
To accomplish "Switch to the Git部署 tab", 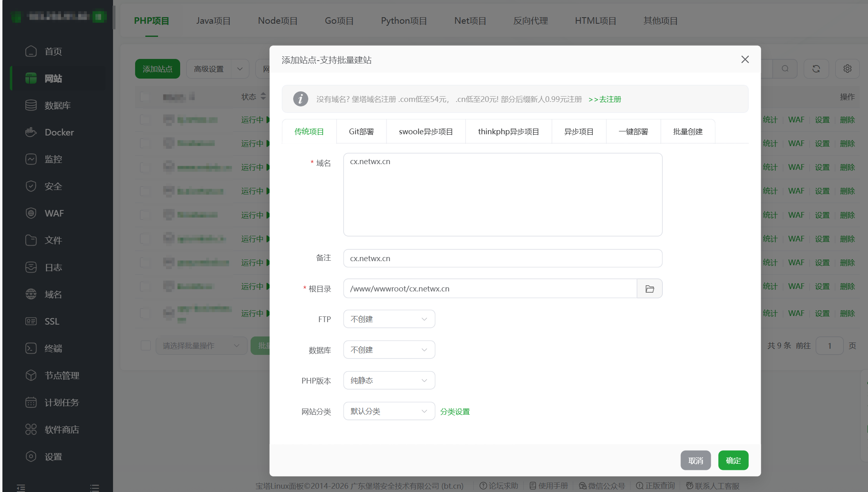I will click(x=361, y=131).
